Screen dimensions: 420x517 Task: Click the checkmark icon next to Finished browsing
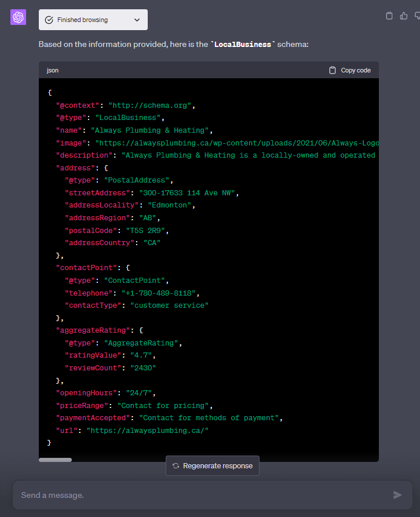pos(49,20)
